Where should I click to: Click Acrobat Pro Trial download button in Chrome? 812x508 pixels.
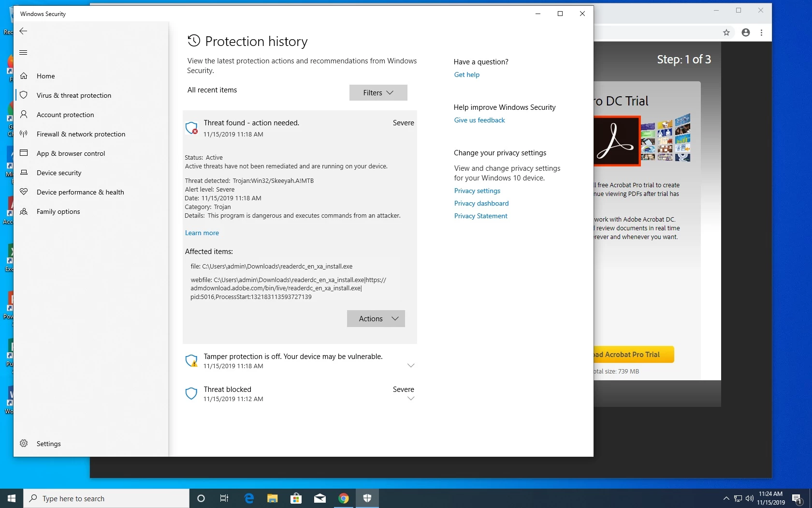pyautogui.click(x=634, y=355)
